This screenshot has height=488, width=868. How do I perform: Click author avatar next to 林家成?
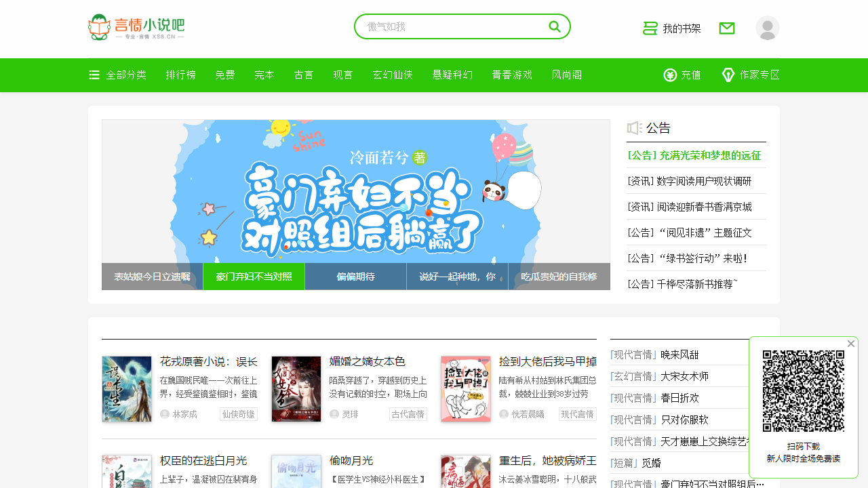[x=165, y=414]
